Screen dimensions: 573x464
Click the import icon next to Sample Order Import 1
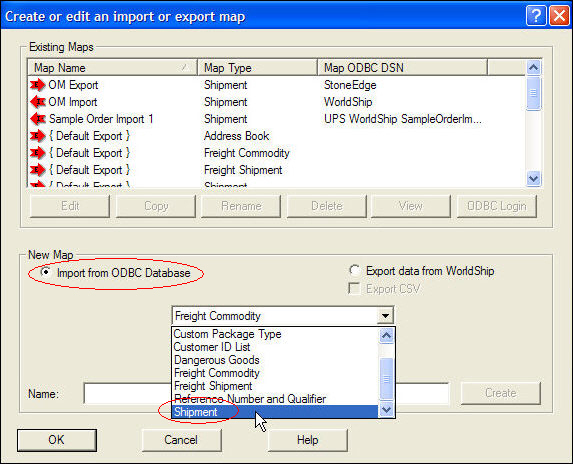pyautogui.click(x=38, y=119)
